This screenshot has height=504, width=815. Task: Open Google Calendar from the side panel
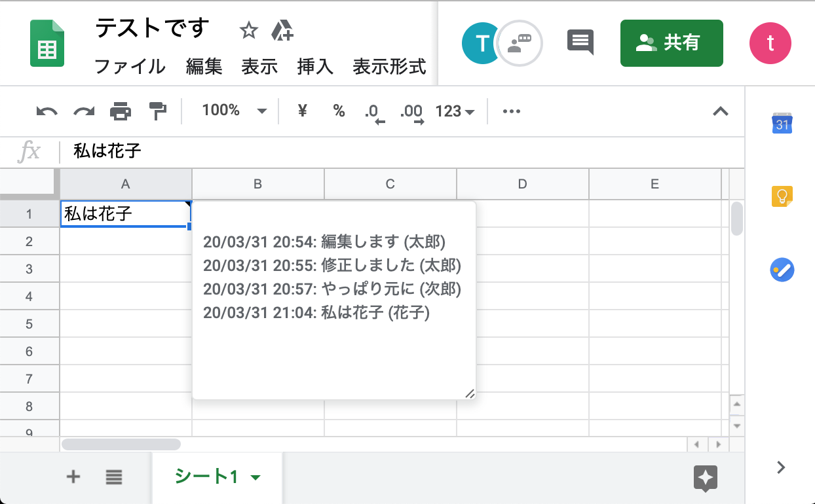[782, 123]
